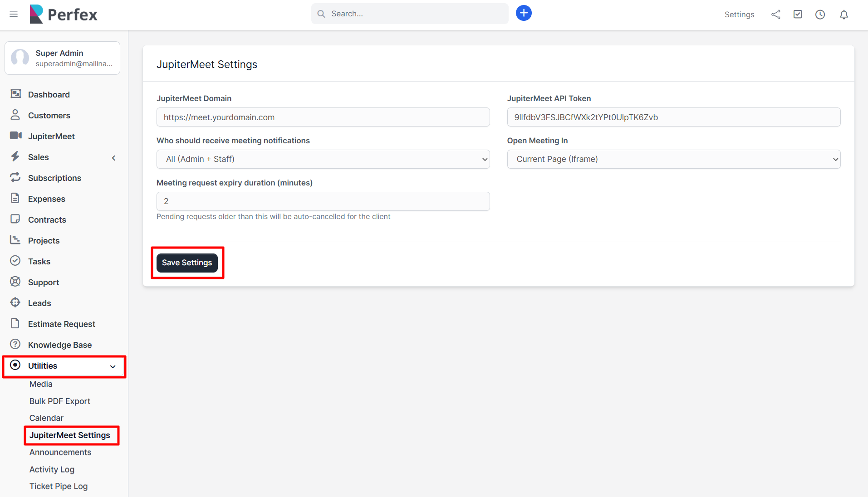Click the Customers person icon
This screenshot has height=497, width=868.
coord(15,115)
